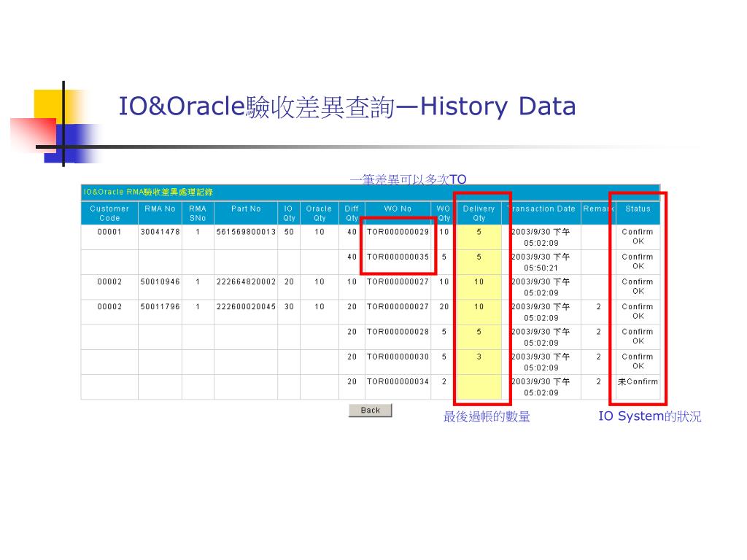Click Oracle Qty 10 in 30041478 row
Screen dimensions: 747x560
pyautogui.click(x=320, y=232)
